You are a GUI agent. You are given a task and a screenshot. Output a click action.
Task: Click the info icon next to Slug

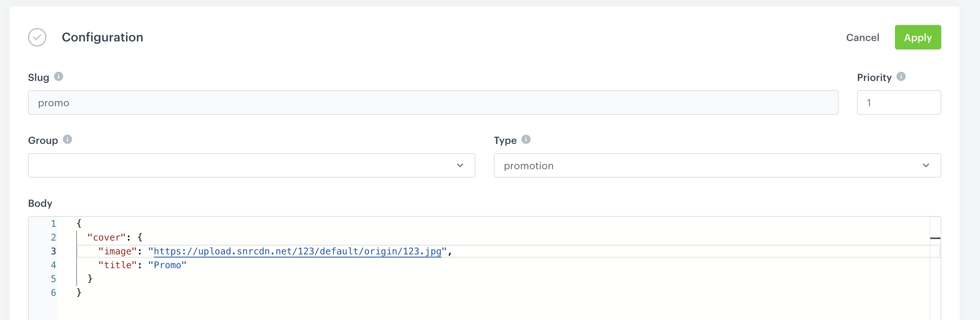(x=59, y=76)
